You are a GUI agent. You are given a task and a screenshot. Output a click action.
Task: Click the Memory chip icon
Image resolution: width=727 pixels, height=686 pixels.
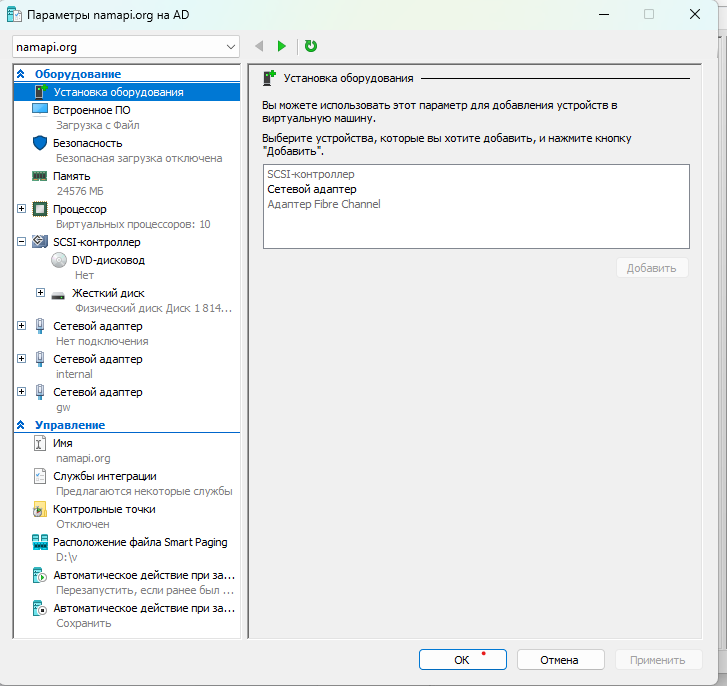pyautogui.click(x=40, y=176)
